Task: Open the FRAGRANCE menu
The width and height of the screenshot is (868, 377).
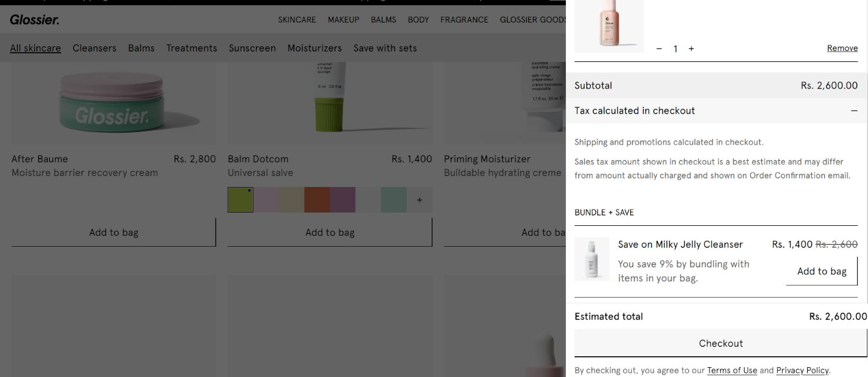Action: (465, 20)
